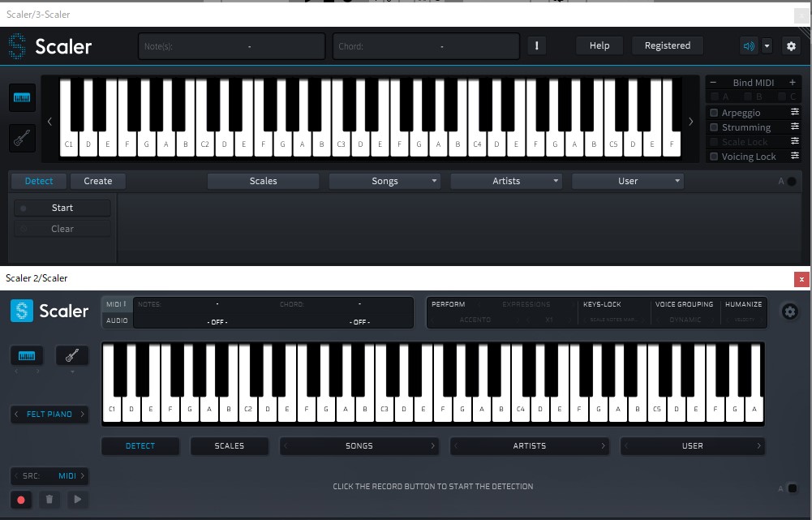Switch to the Detect tab in the top window
The width and height of the screenshot is (812, 520).
point(39,181)
